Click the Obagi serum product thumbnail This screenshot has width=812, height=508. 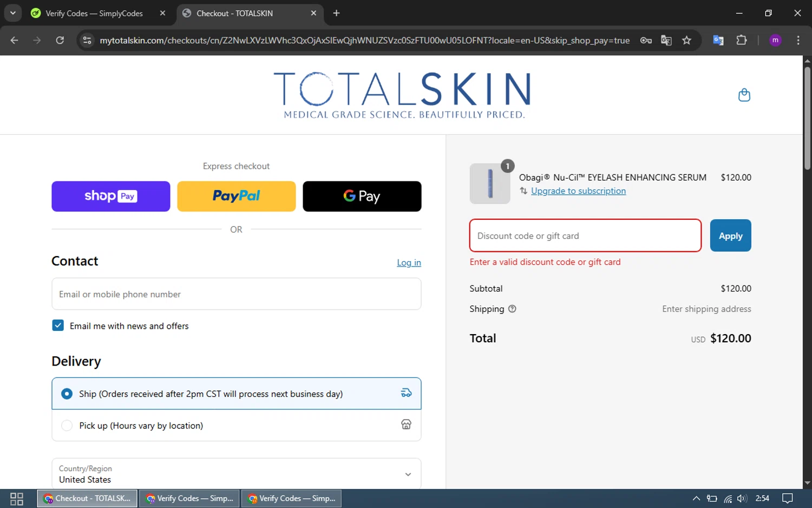490,184
